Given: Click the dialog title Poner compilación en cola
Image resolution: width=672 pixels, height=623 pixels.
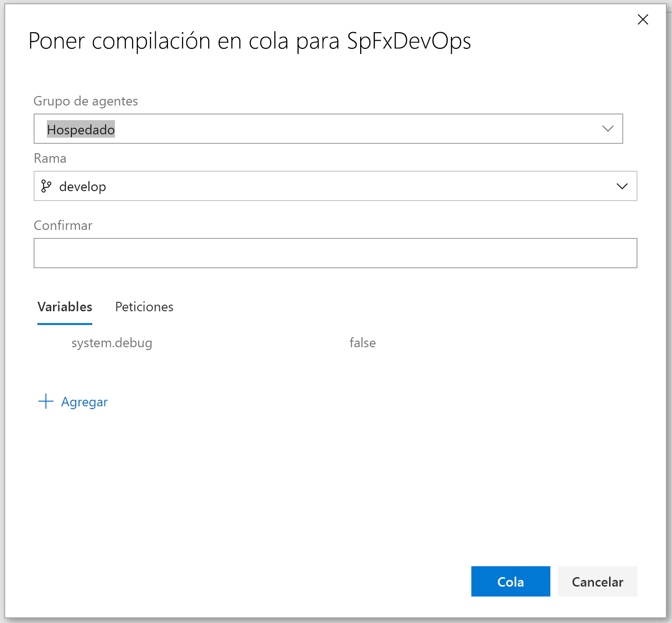Looking at the screenshot, I should (x=249, y=41).
